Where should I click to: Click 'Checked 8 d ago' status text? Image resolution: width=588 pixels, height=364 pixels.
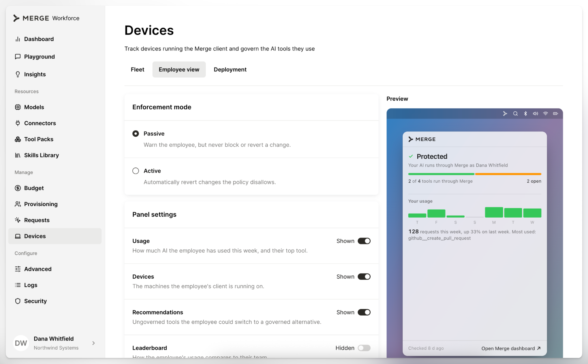(426, 348)
